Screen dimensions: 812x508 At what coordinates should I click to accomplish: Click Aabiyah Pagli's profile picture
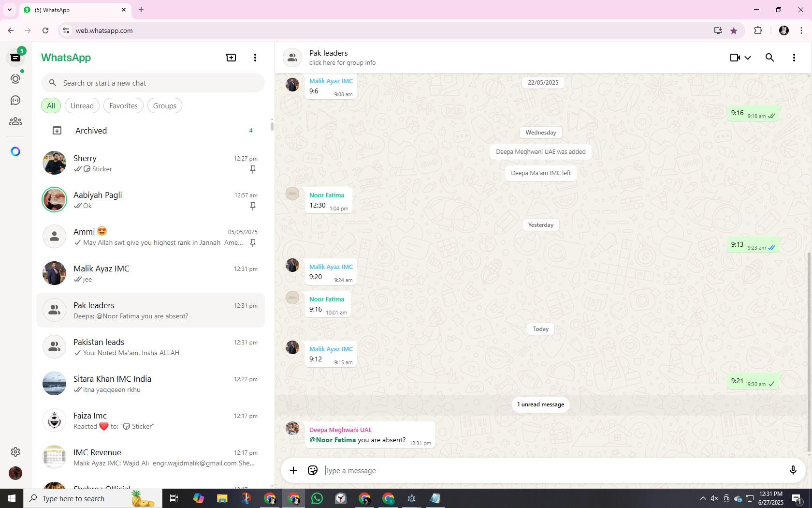54,200
